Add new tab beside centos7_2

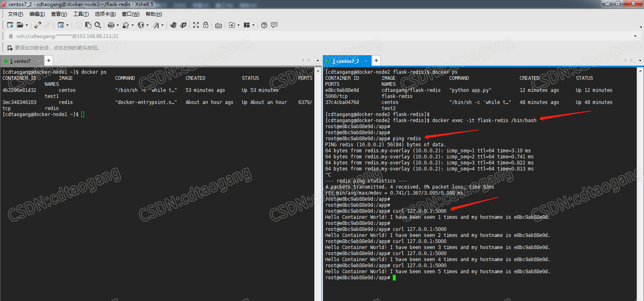tap(376, 60)
